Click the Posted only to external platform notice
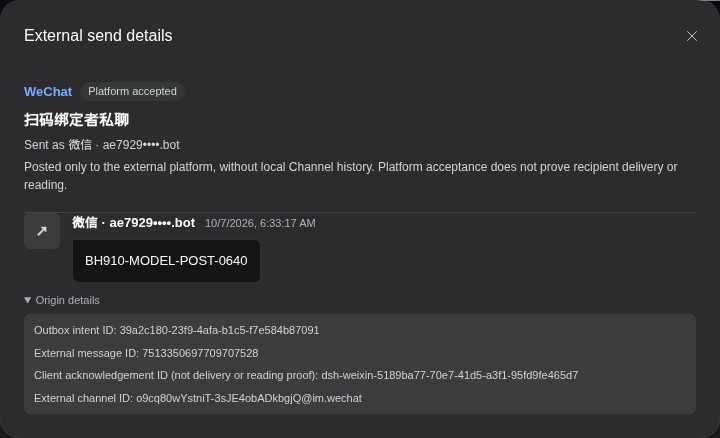This screenshot has height=438, width=720. pos(350,176)
